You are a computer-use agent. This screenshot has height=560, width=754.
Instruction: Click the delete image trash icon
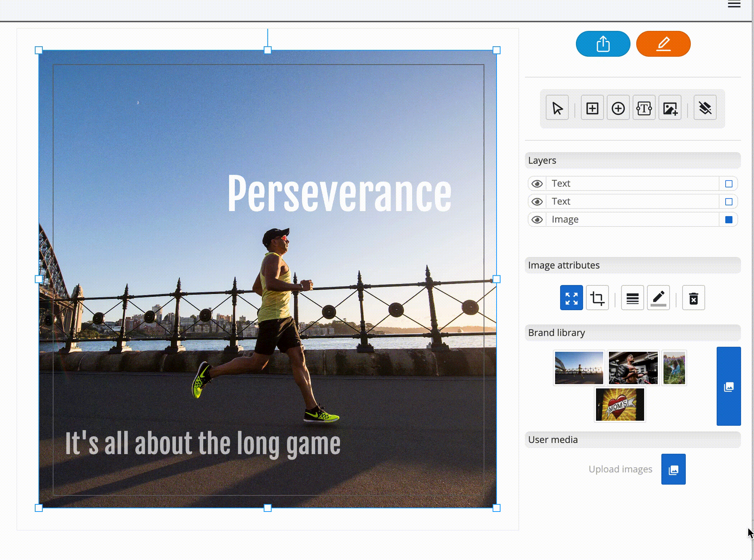point(693,298)
